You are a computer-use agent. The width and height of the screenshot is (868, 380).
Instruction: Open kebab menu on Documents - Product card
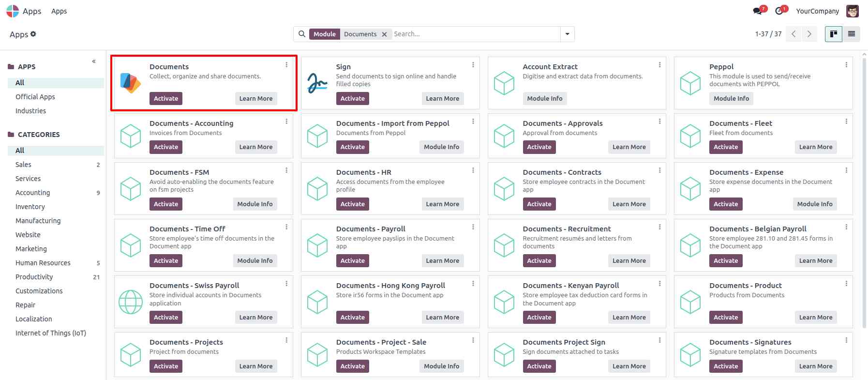(x=846, y=284)
